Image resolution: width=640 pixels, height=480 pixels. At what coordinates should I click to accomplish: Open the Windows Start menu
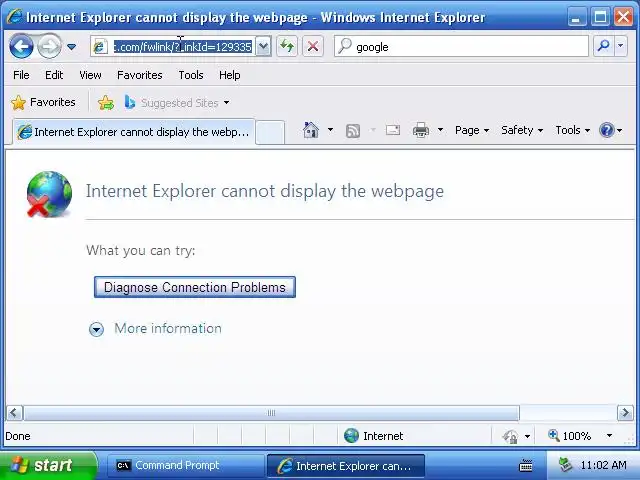[47, 465]
